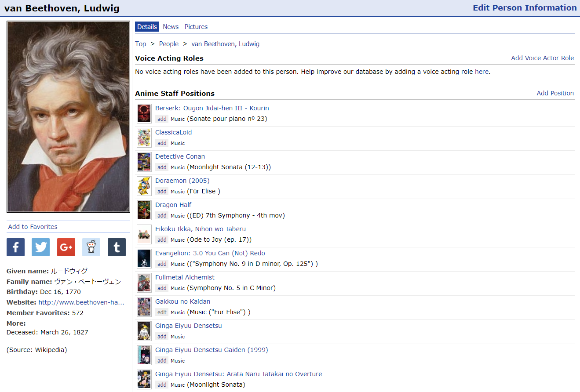580x392 pixels.
Task: Open the beethoven-ha... website link
Action: click(81, 302)
